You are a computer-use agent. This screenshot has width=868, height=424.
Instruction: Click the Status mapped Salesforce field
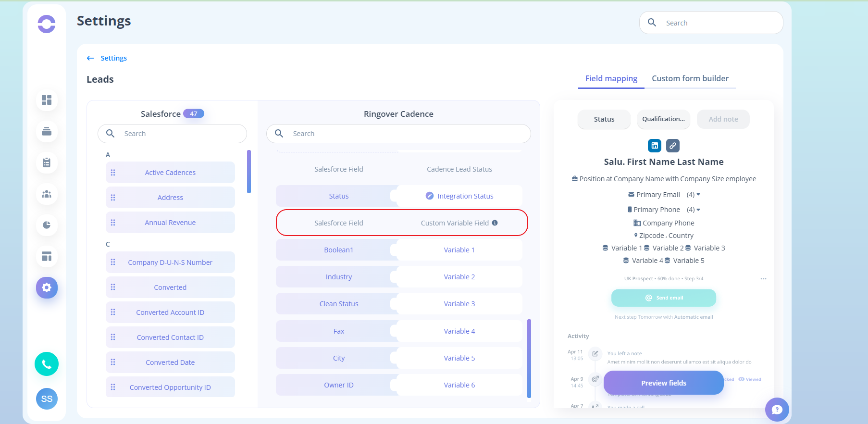click(338, 196)
